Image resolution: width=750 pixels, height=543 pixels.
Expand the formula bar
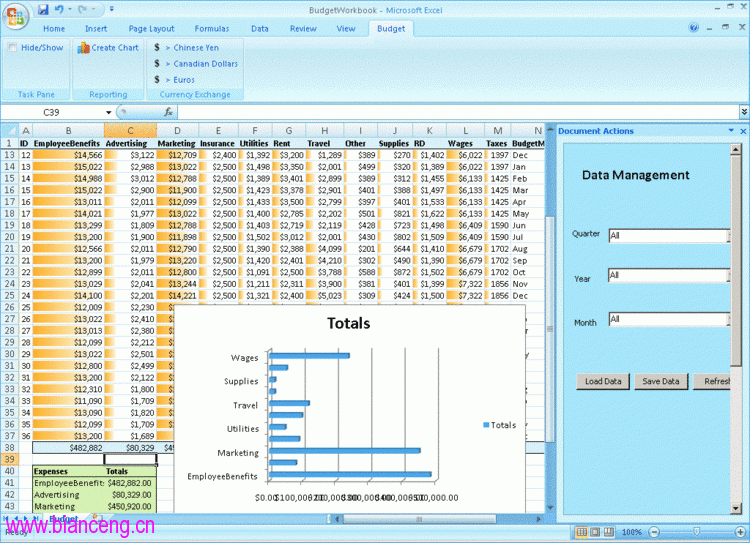[x=744, y=112]
